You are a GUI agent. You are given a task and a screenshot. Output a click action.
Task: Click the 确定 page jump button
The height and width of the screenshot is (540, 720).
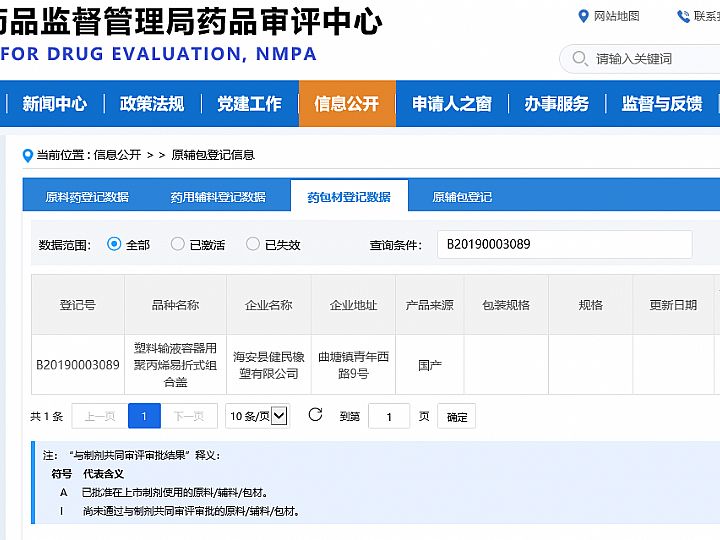(x=457, y=417)
